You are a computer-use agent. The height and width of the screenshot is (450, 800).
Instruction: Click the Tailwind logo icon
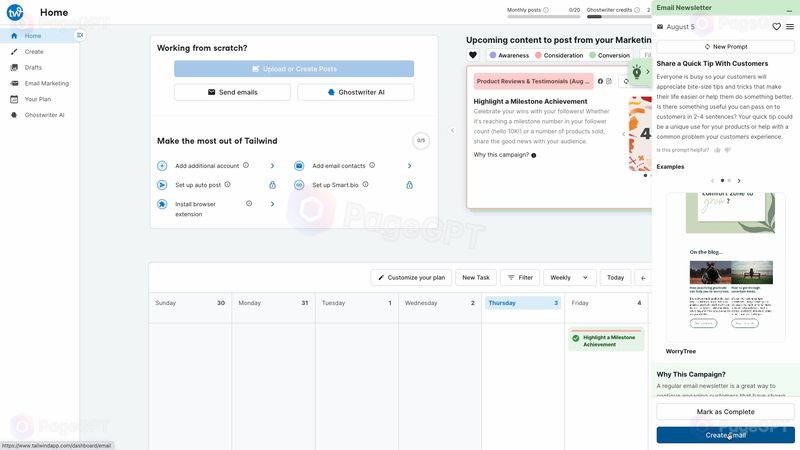tap(15, 12)
